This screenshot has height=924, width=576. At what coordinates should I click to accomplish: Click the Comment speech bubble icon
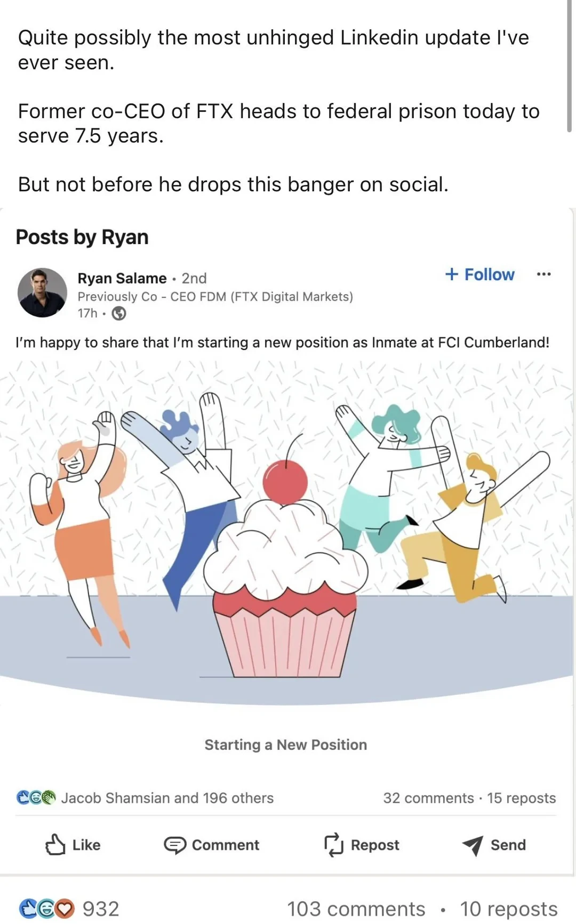174,845
